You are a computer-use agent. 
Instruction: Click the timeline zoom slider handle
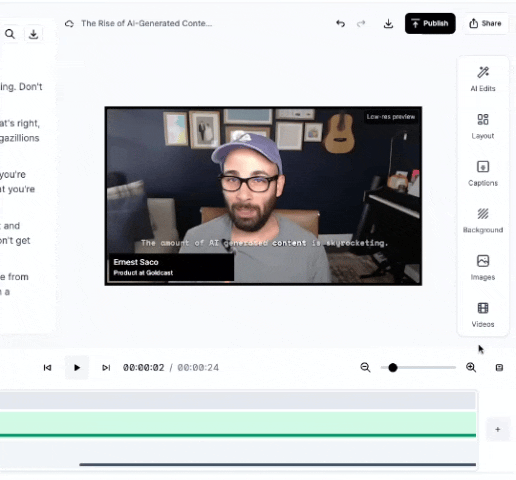(393, 367)
